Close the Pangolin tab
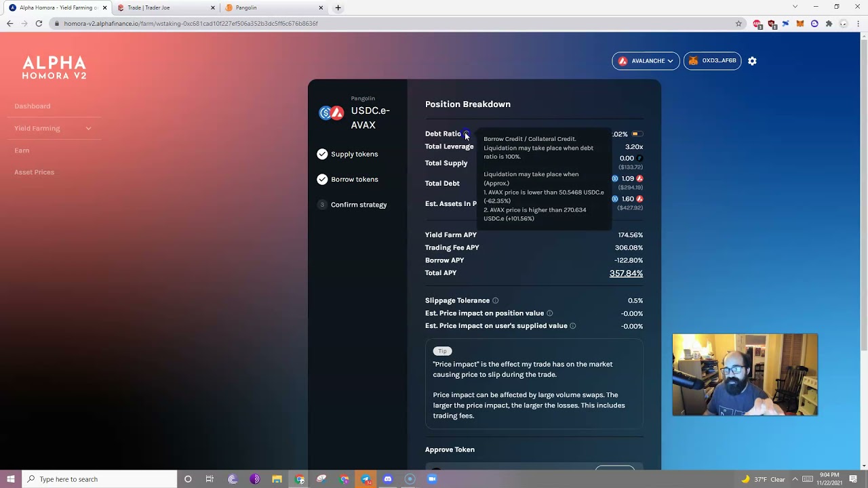 pyautogui.click(x=321, y=8)
